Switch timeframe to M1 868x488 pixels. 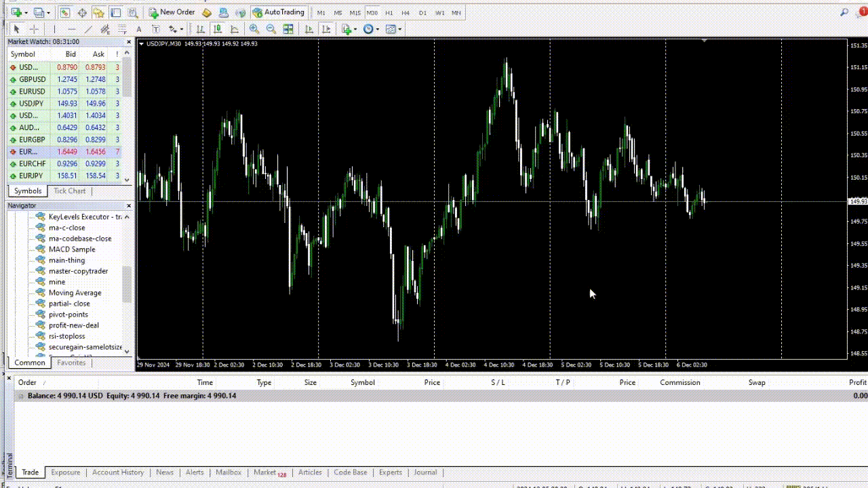[x=321, y=12]
